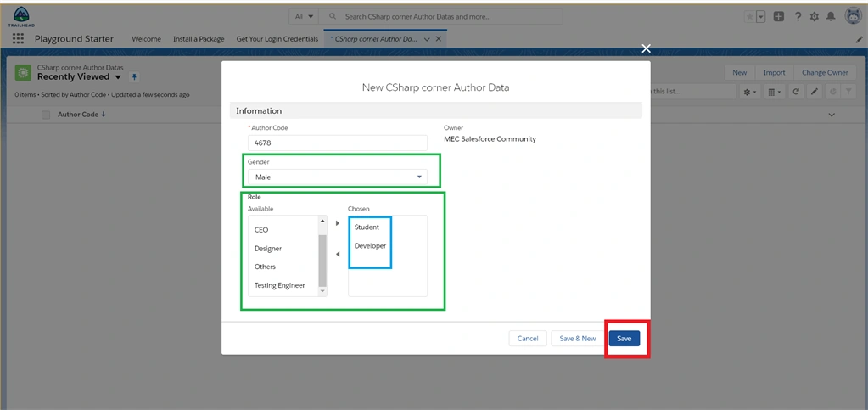The width and height of the screenshot is (868, 410).
Task: Click the Save & New button
Action: point(577,339)
